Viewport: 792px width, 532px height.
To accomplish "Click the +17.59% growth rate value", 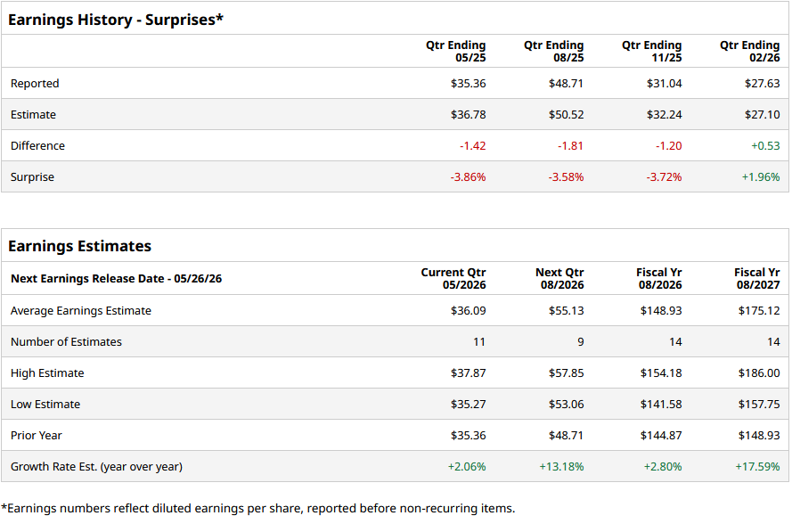I will [x=757, y=467].
